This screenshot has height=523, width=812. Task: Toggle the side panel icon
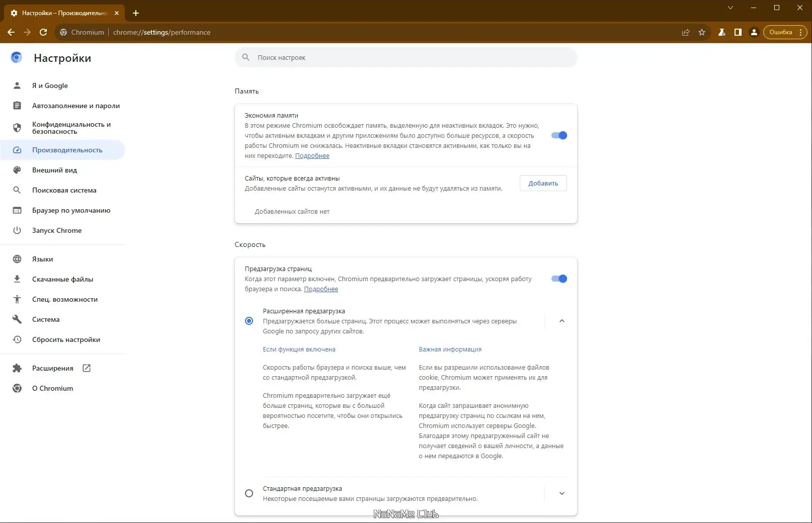pyautogui.click(x=738, y=32)
